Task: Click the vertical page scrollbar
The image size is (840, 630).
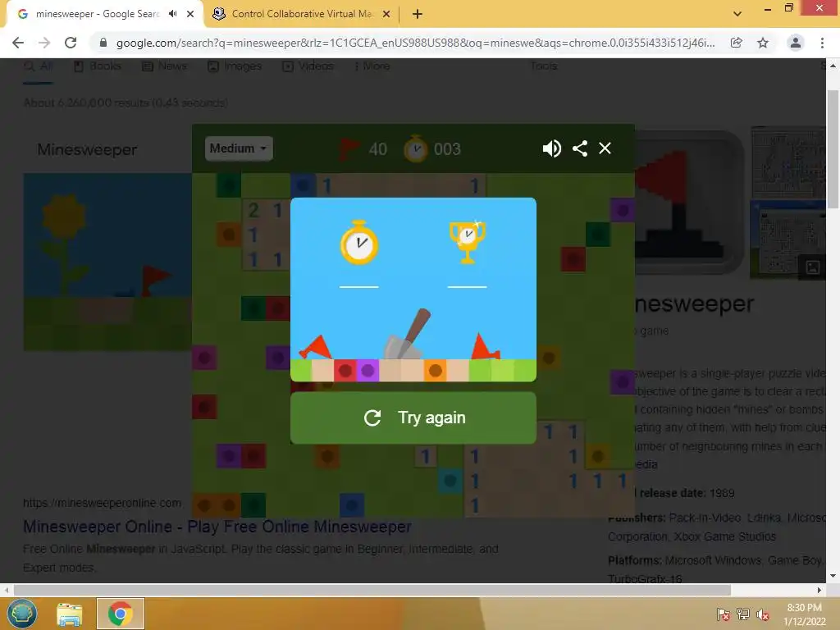Action: (833, 150)
